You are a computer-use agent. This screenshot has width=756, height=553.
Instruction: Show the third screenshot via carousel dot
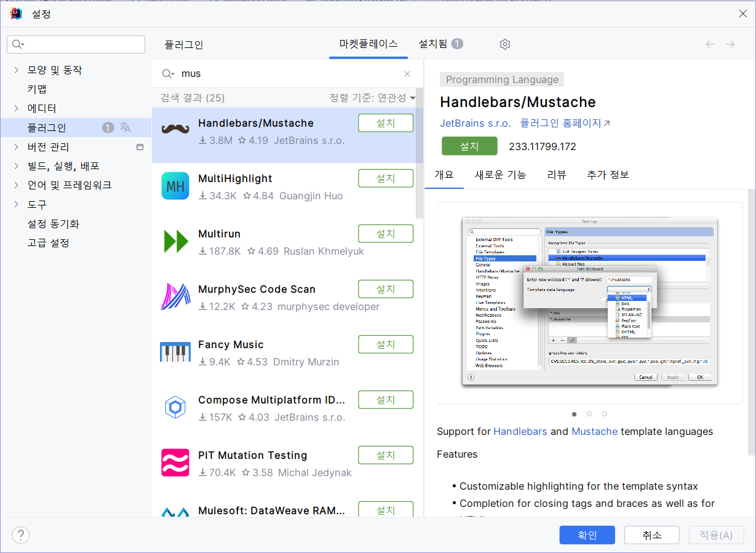tap(605, 414)
